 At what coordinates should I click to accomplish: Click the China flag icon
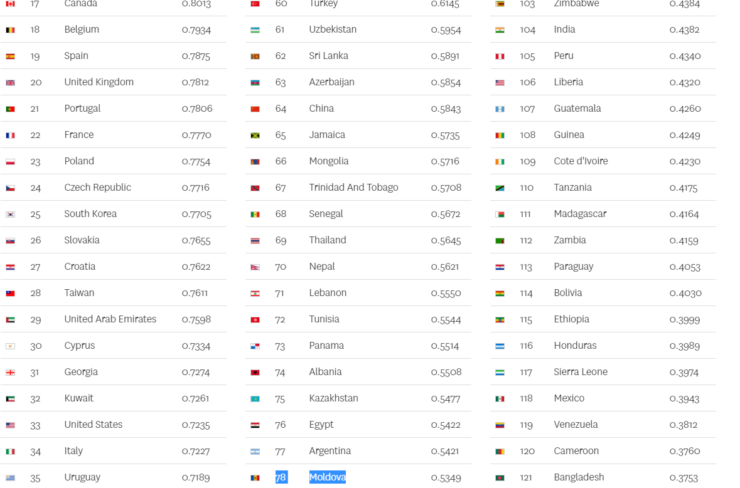point(255,109)
